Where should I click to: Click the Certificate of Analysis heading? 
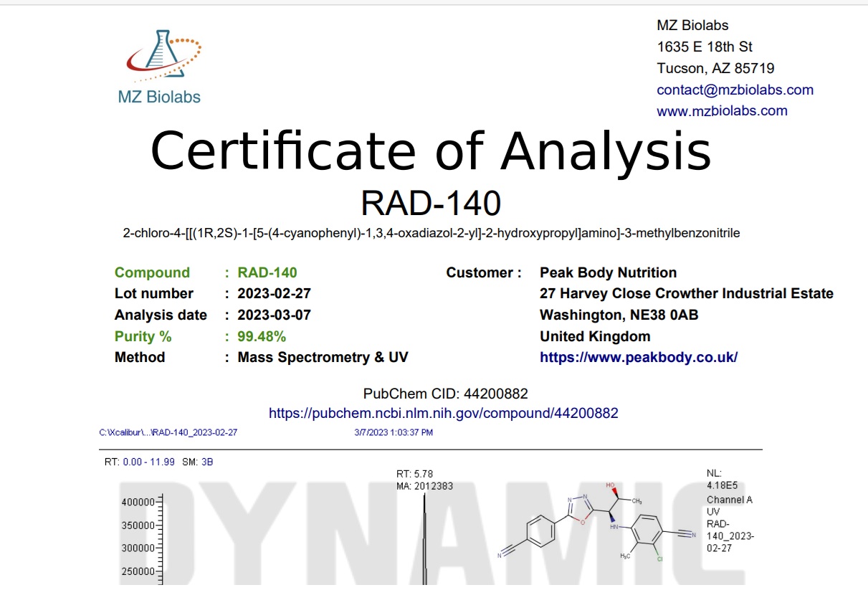click(431, 151)
